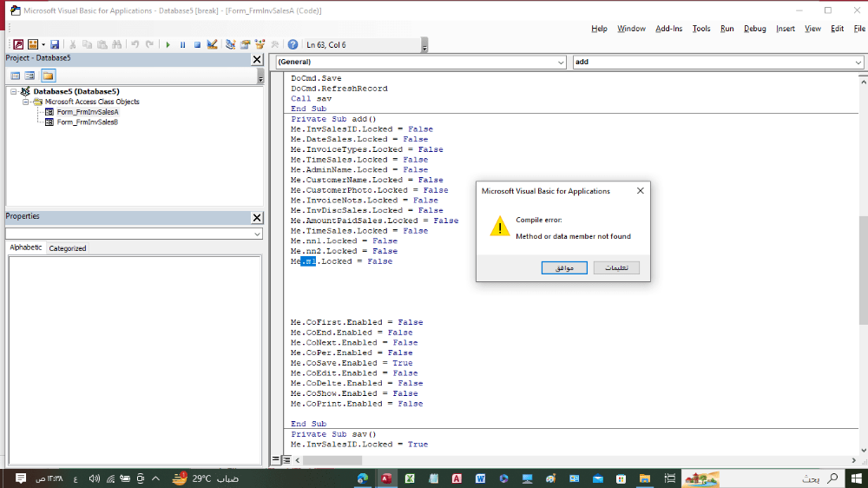Click the taskbar search magnifier icon
This screenshot has height=488, width=868.
coord(832,478)
